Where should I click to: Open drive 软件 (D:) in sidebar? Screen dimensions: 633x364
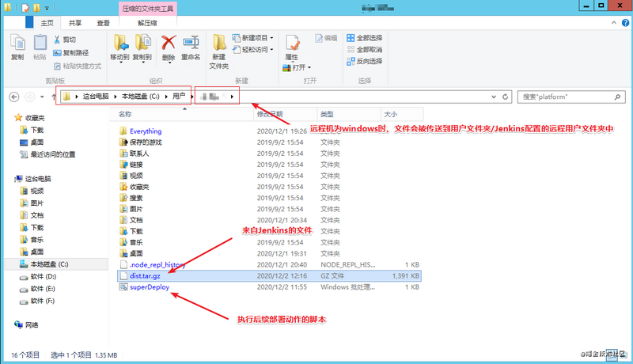38,276
